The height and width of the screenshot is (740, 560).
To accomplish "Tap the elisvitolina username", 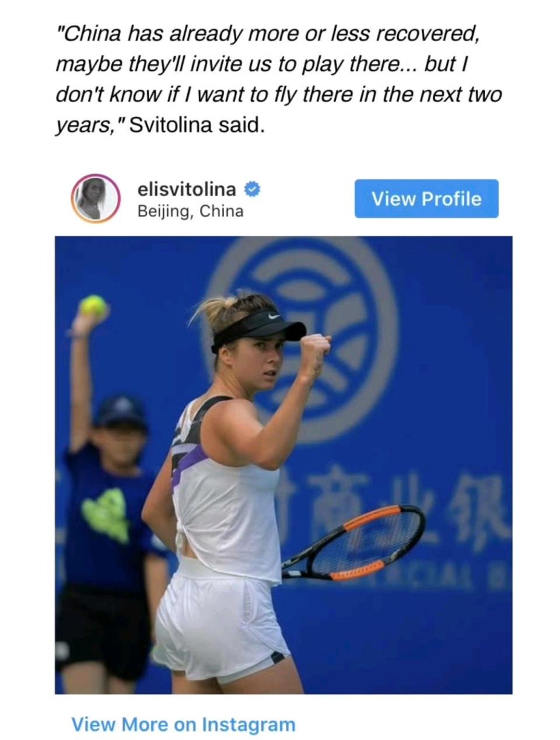I will pyautogui.click(x=187, y=189).
